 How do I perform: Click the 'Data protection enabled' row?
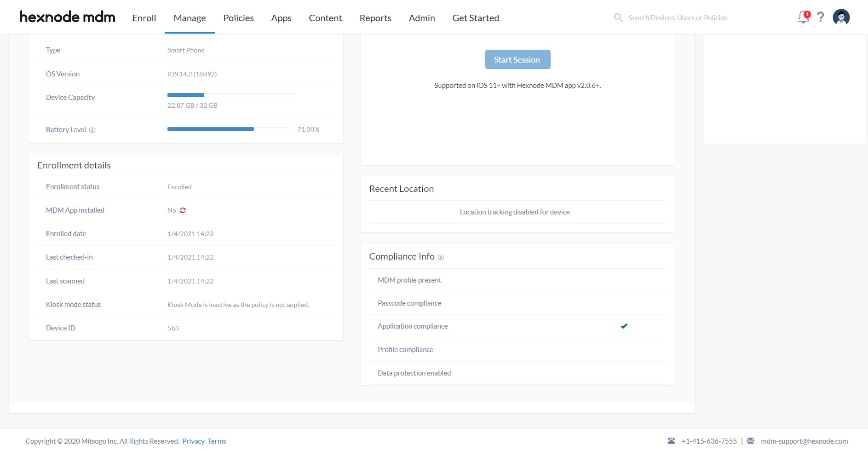(517, 373)
